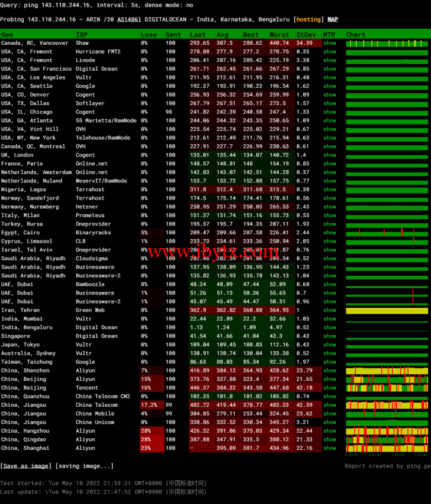Show MTR for the UK, London row
The height and width of the screenshot is (504, 431).
(329, 155)
